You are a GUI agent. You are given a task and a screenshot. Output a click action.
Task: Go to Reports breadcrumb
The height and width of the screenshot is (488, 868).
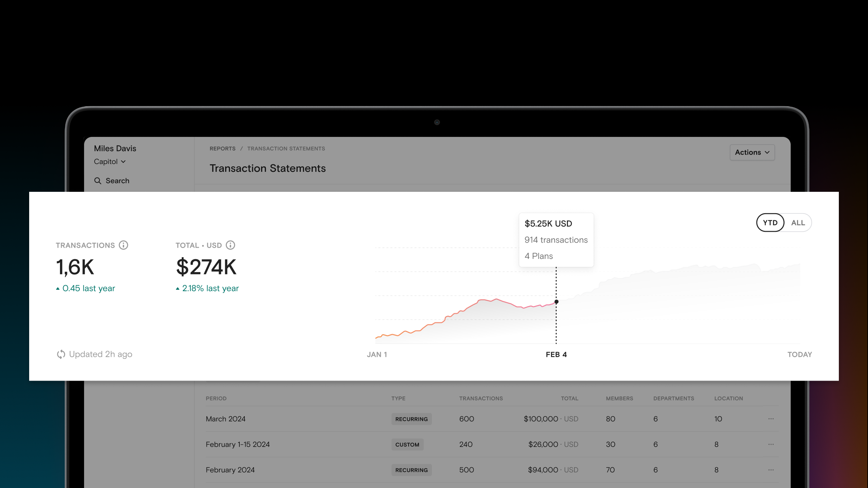[x=222, y=148]
